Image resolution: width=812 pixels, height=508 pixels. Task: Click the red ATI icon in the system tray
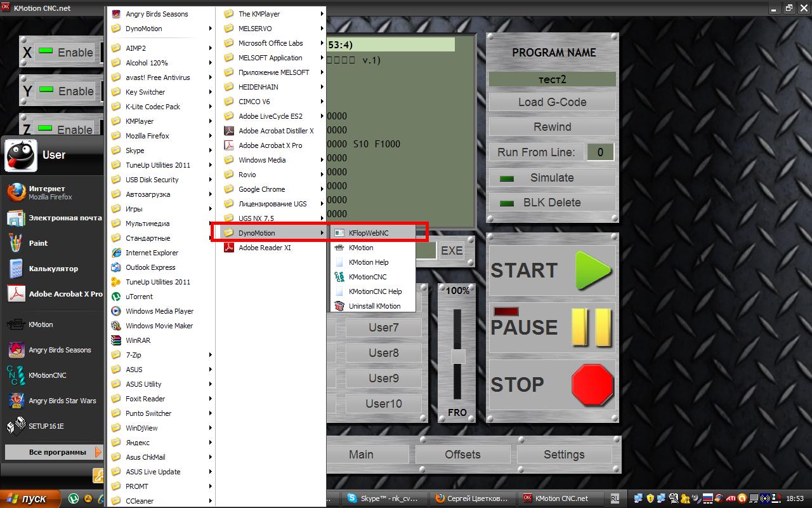[731, 498]
